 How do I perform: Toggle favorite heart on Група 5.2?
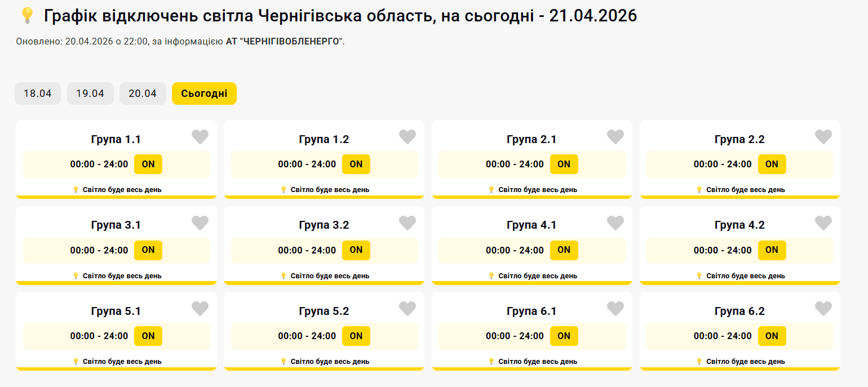tap(408, 309)
